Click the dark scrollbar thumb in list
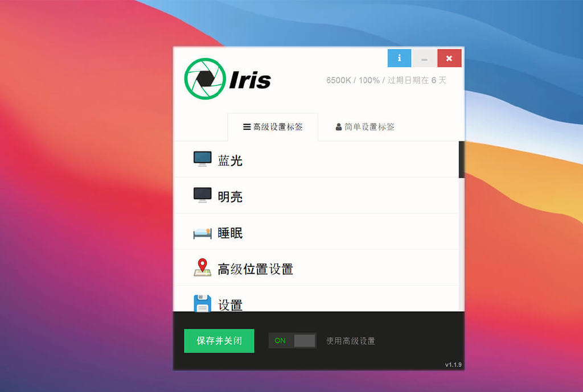 tap(461, 159)
